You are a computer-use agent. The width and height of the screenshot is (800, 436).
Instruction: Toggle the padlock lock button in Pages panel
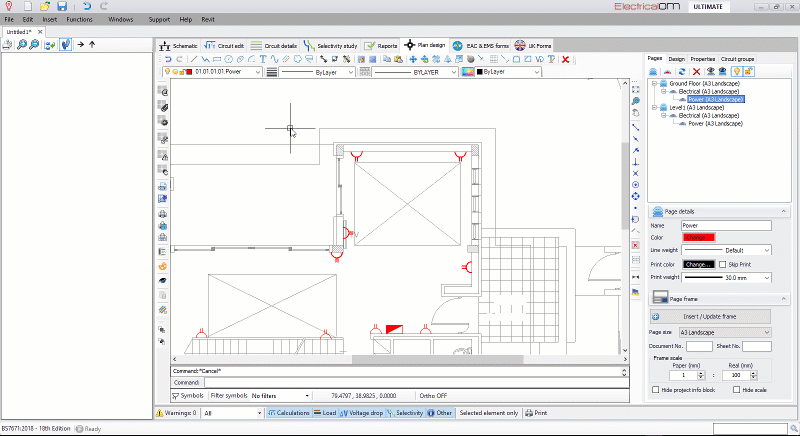coord(748,71)
